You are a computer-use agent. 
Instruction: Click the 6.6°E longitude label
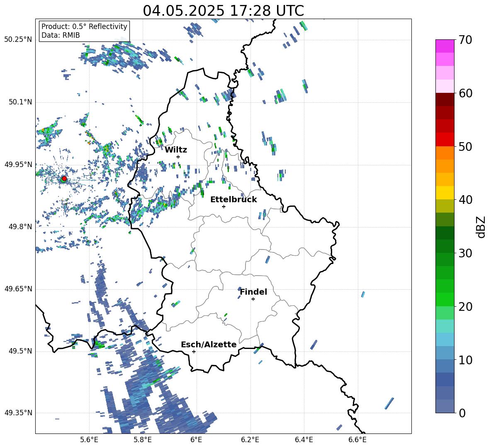pos(357,440)
